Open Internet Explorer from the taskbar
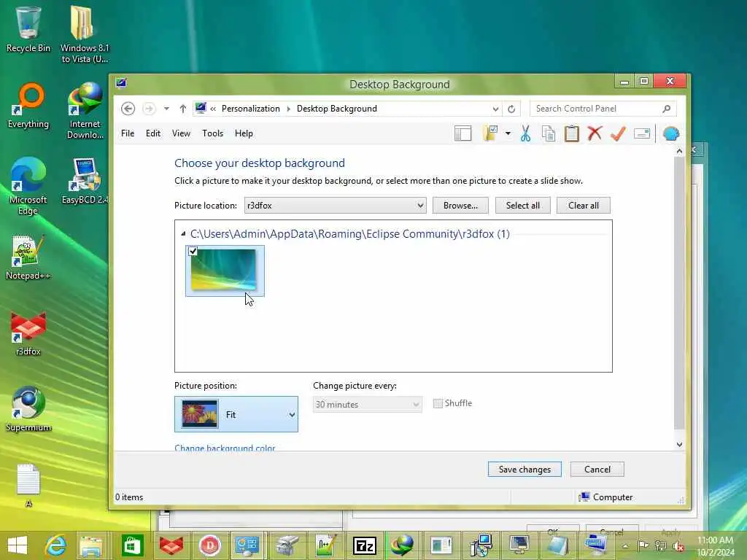 [x=55, y=545]
